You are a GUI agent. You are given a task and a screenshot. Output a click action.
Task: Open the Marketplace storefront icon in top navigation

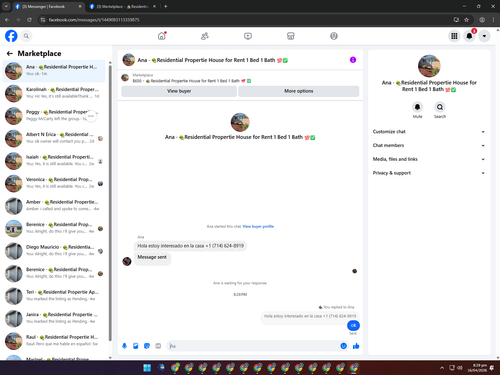coord(291,36)
